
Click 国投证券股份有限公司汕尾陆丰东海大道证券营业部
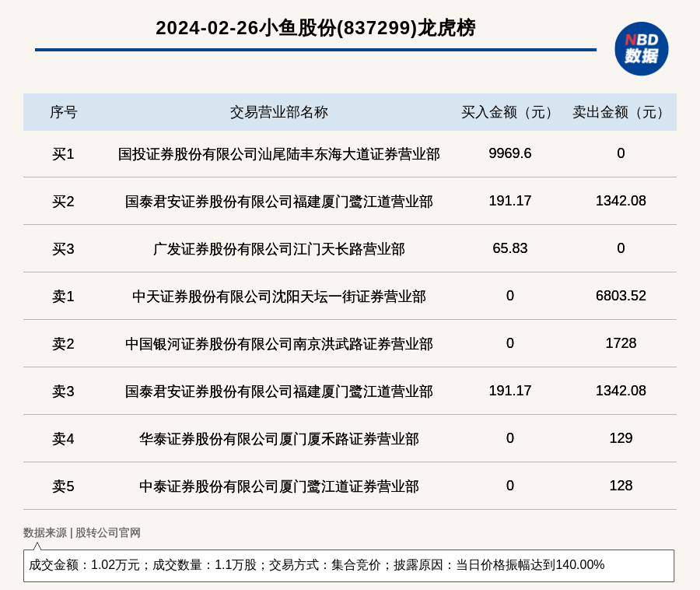click(279, 154)
